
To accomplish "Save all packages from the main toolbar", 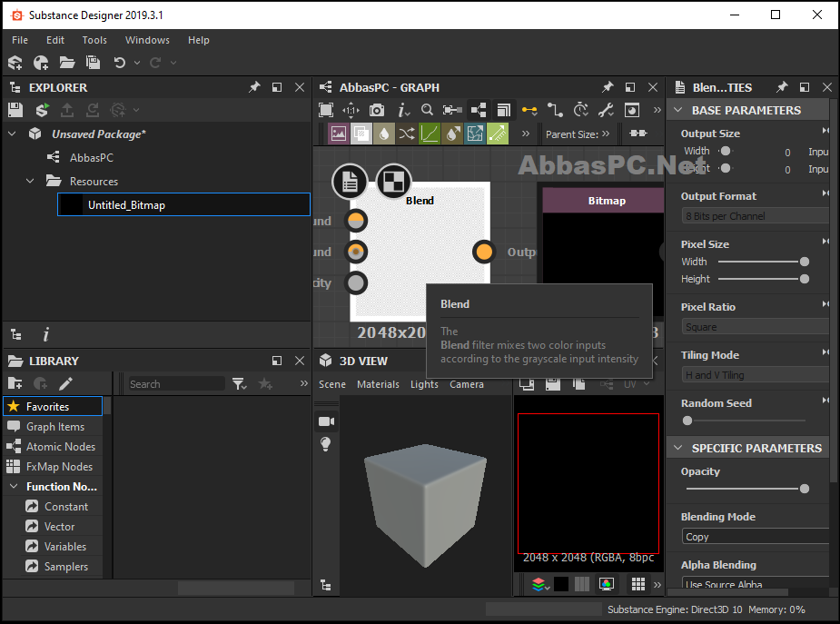I will coord(94,63).
